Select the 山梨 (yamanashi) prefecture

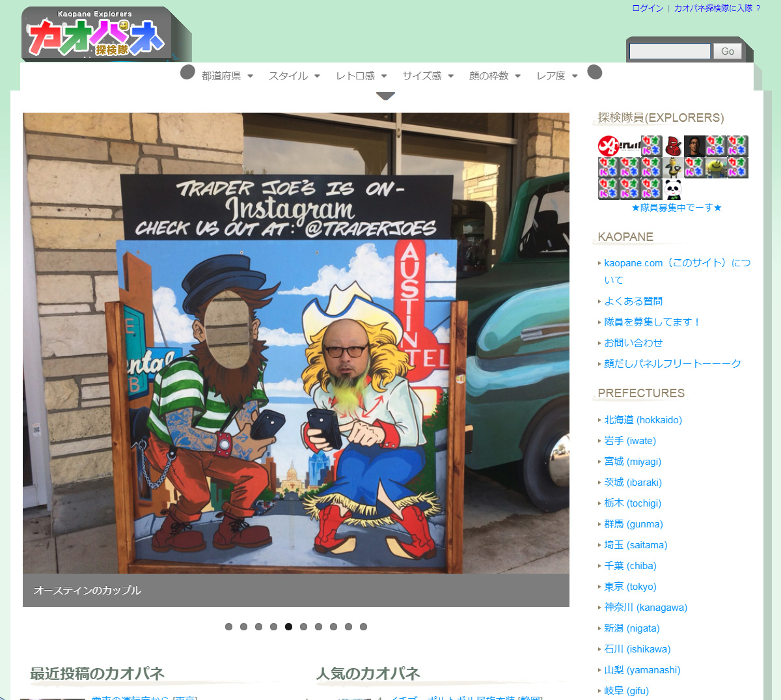point(642,670)
